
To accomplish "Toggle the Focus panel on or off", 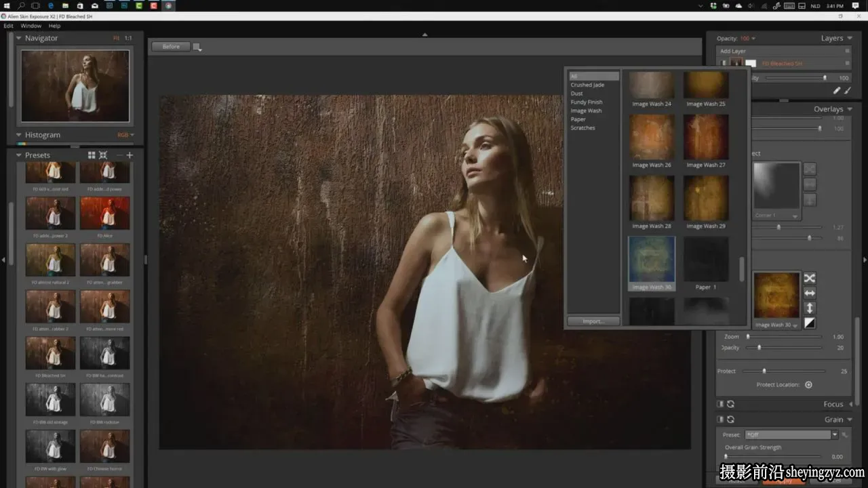I will [721, 404].
